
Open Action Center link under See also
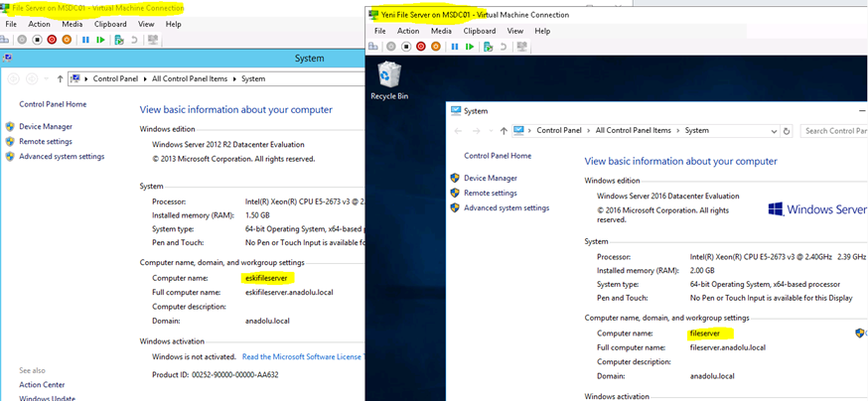point(42,385)
